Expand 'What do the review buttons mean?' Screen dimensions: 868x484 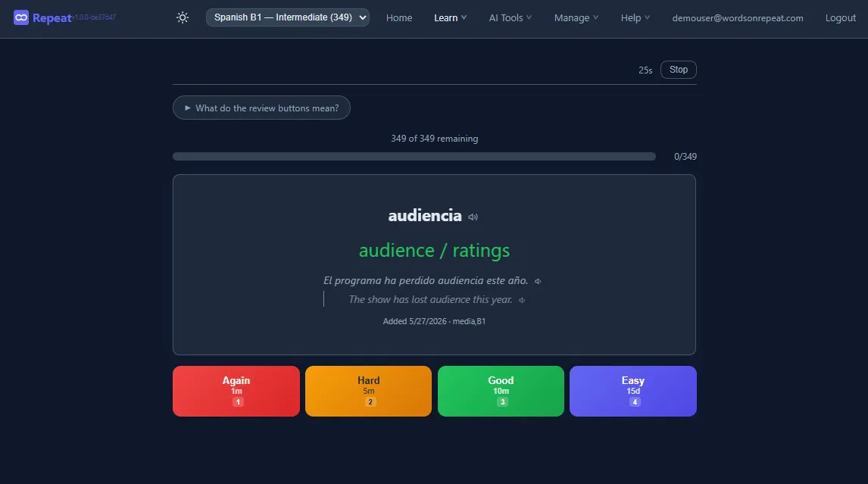point(261,108)
